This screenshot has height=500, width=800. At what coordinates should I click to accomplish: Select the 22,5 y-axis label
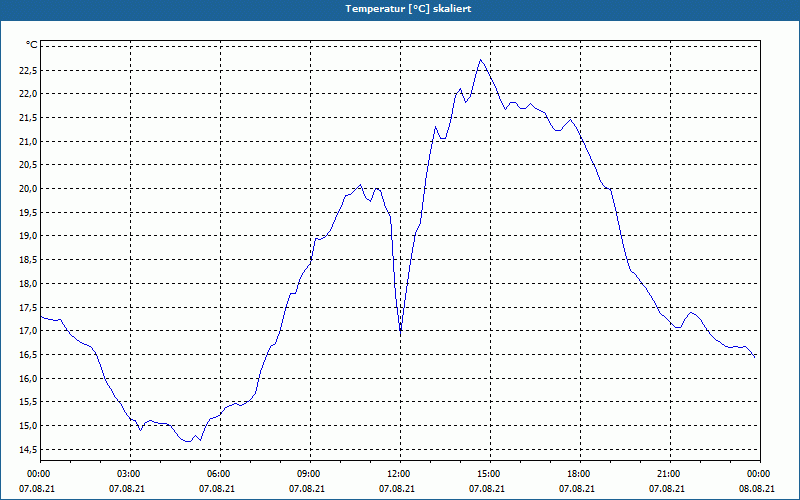pos(28,70)
